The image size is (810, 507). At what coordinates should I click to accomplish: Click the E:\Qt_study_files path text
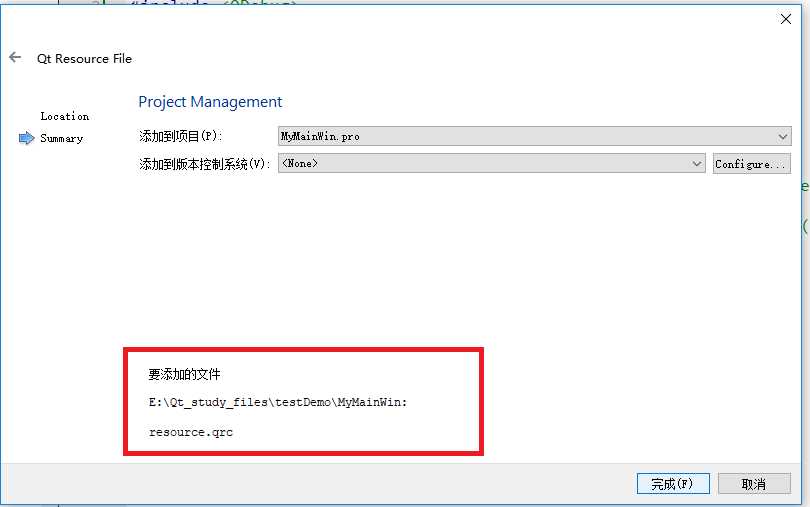pyautogui.click(x=278, y=402)
